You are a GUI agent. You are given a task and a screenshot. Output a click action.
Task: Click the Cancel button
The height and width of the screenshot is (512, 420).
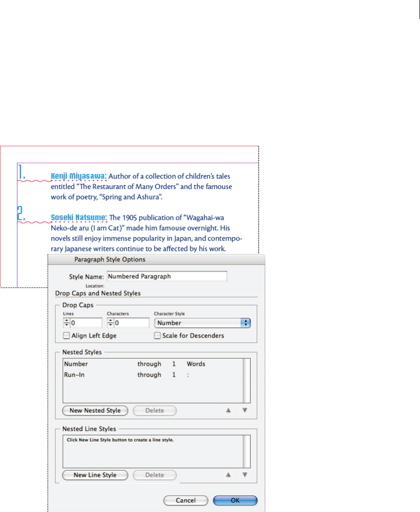click(x=185, y=500)
